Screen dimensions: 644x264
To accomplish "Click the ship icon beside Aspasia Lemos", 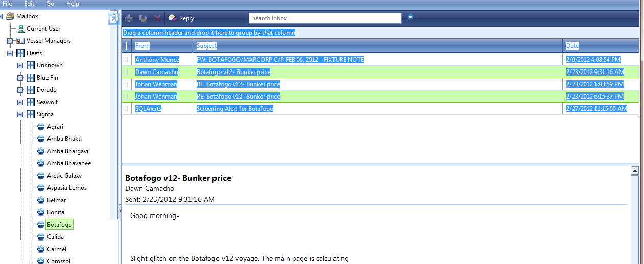I will (41, 188).
